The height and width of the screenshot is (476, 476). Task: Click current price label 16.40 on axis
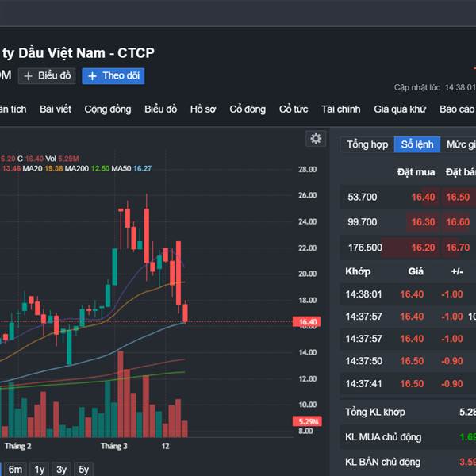[308, 322]
